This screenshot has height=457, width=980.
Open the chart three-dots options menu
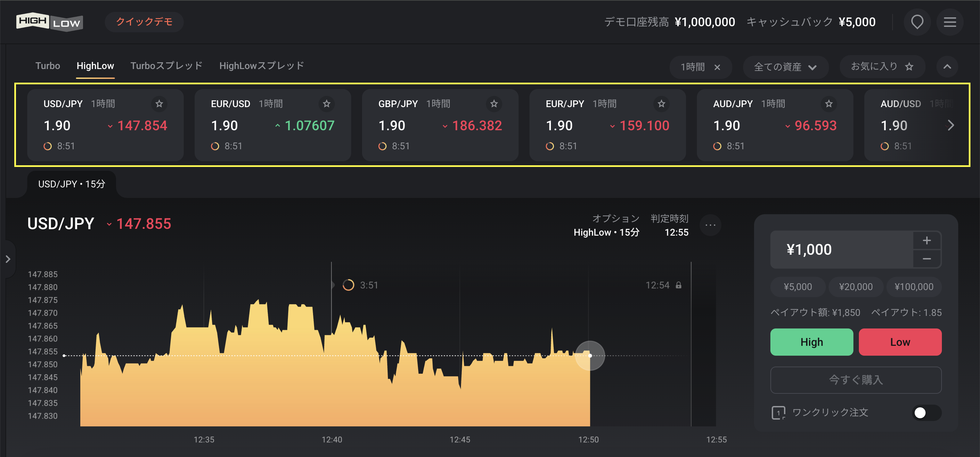click(x=710, y=225)
